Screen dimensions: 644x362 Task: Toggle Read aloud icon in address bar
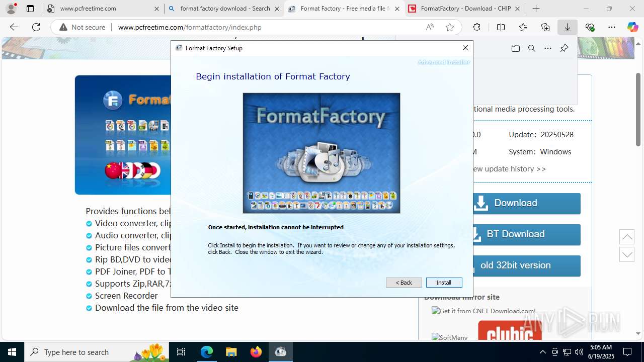click(x=430, y=27)
